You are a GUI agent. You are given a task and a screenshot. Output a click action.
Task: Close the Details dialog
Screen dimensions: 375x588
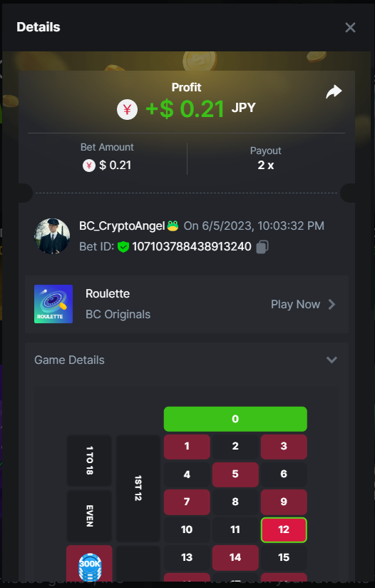(350, 27)
